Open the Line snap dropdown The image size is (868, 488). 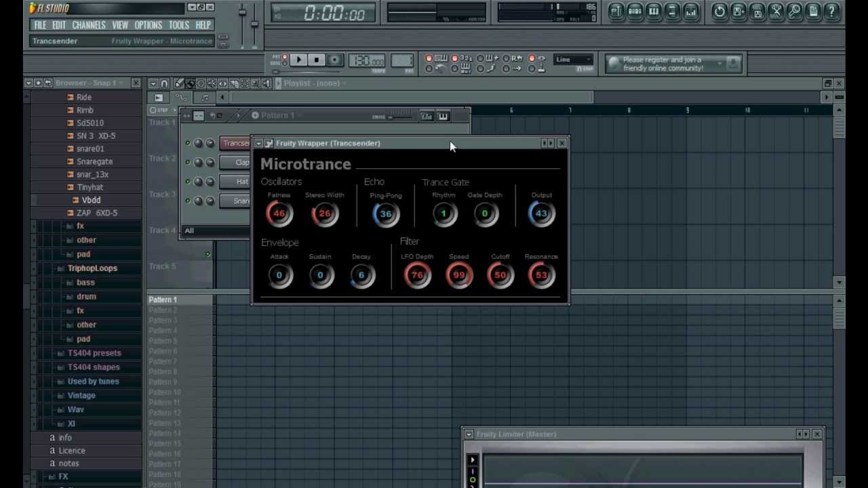573,60
